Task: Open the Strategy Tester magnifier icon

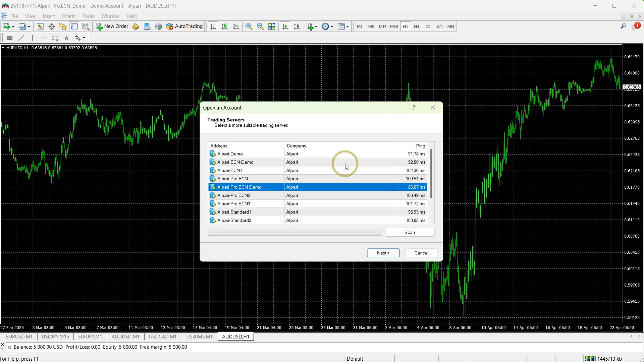Action: [x=86, y=26]
